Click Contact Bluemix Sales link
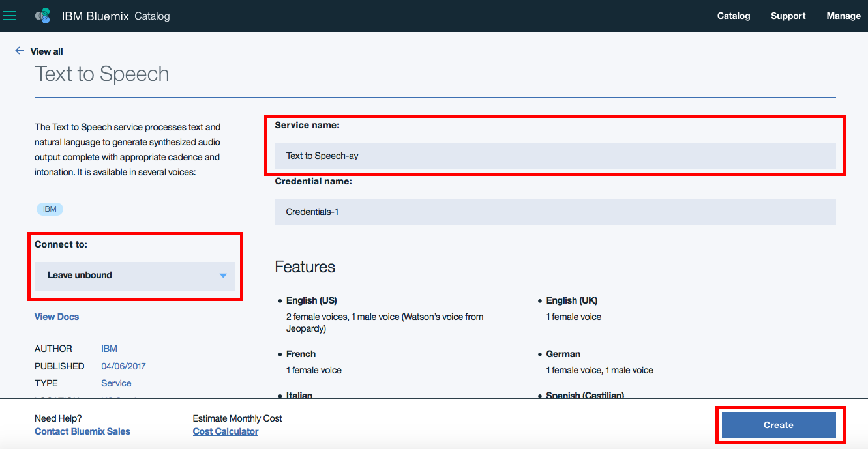The width and height of the screenshot is (868, 449). (x=82, y=431)
